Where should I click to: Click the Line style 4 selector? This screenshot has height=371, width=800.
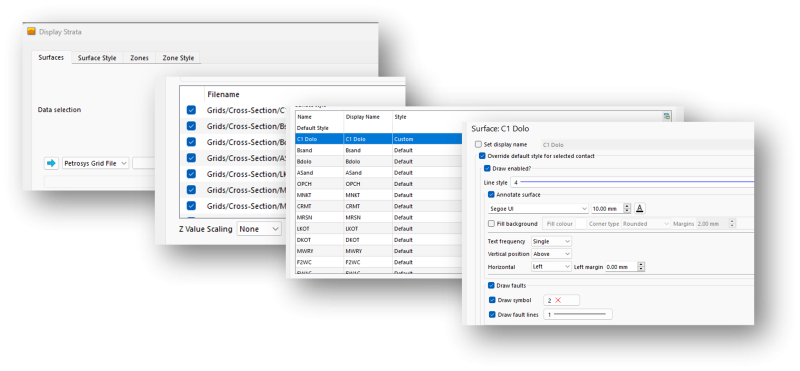coord(633,182)
